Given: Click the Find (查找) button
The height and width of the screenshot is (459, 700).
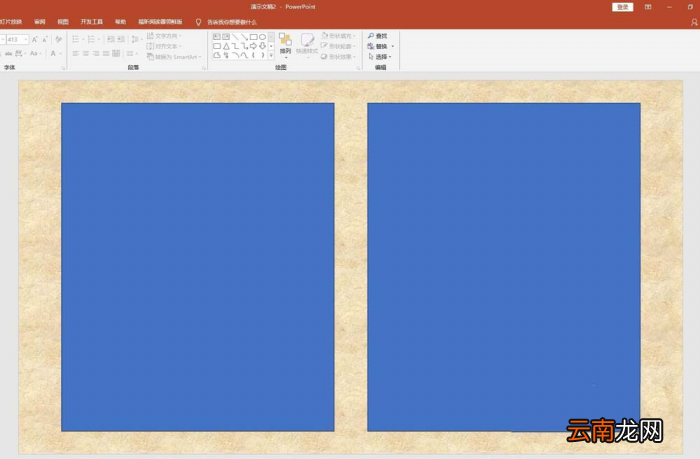Looking at the screenshot, I should coord(378,36).
